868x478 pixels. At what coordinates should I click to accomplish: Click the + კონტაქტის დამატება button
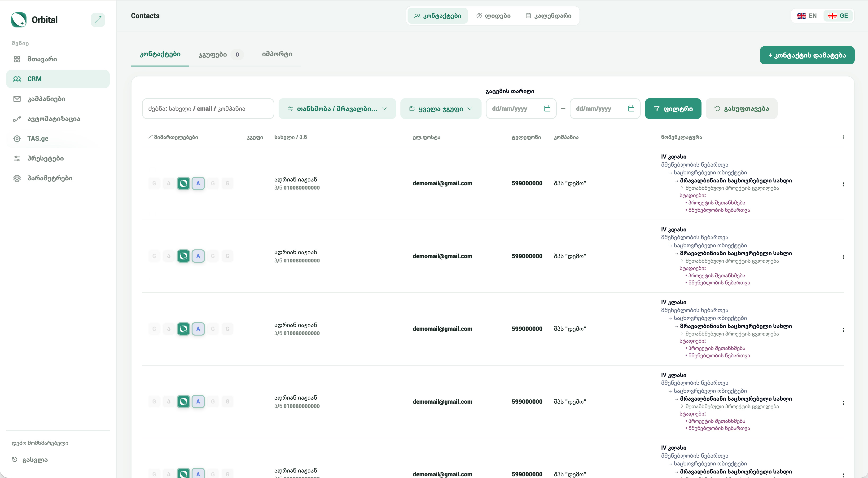807,55
